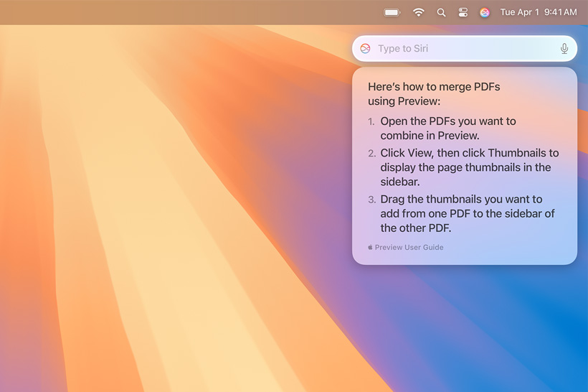The height and width of the screenshot is (392, 588).
Task: Click the Siri icon in menu bar
Action: (x=485, y=12)
